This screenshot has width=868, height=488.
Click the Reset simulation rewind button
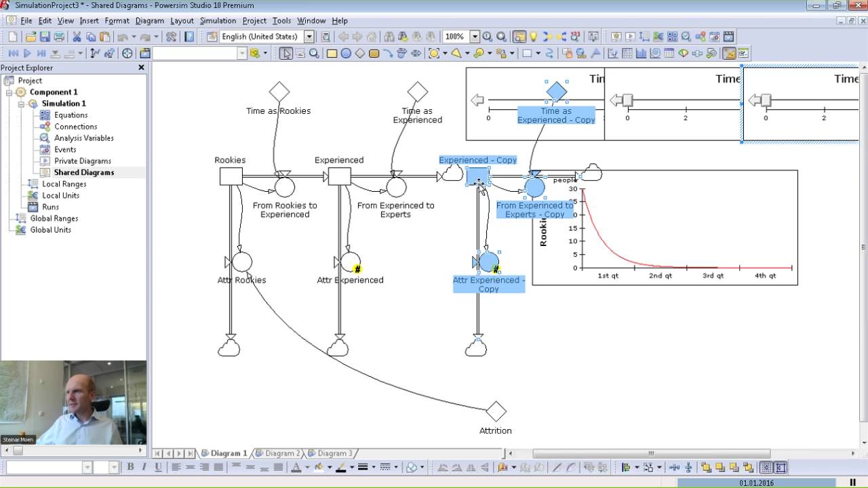[13, 53]
